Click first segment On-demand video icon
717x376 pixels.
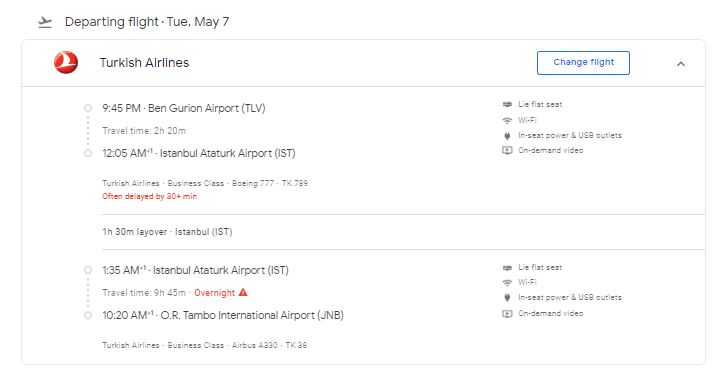tap(507, 150)
